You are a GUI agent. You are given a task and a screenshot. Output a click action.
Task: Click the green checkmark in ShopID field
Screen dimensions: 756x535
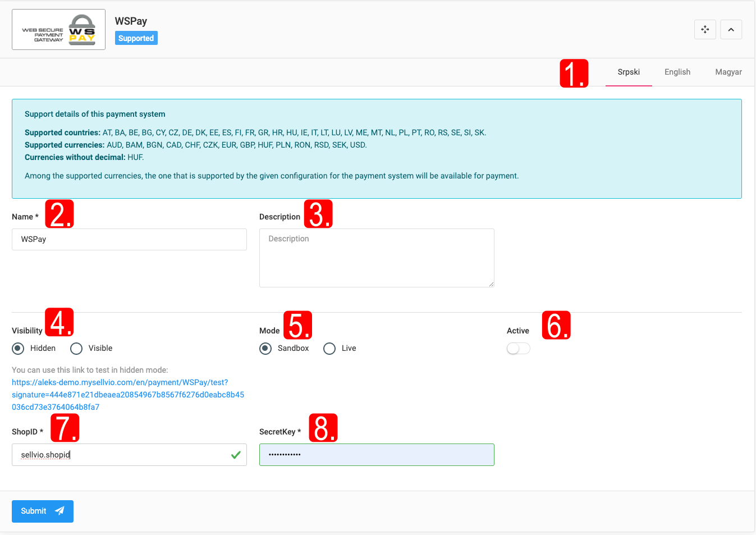click(236, 455)
